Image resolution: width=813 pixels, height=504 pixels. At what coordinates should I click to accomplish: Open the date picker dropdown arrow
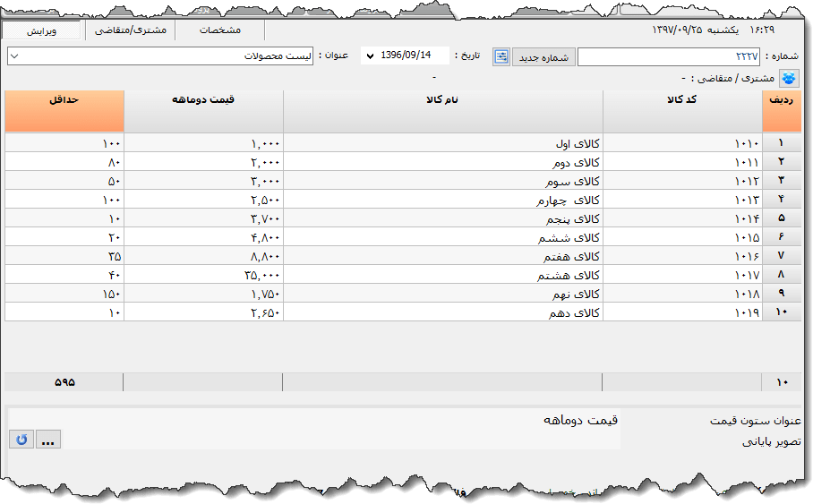(x=371, y=56)
